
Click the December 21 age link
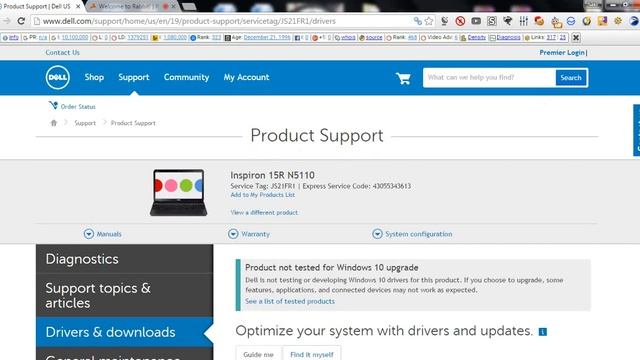tap(267, 37)
